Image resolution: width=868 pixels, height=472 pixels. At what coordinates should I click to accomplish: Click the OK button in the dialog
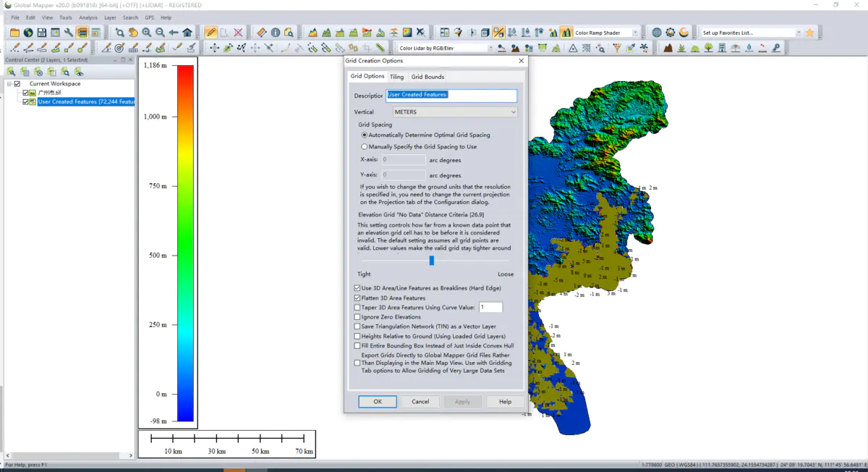click(378, 402)
